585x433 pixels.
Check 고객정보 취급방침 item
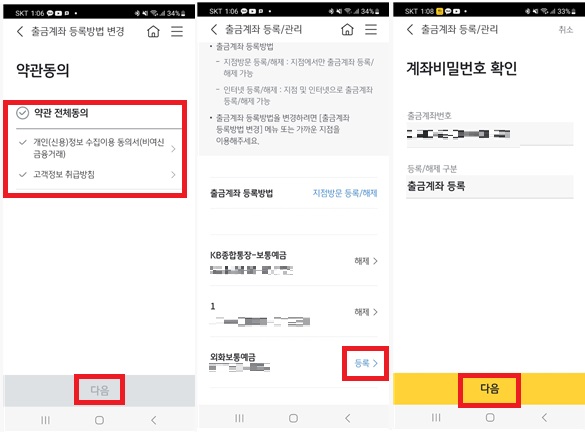coord(23,174)
